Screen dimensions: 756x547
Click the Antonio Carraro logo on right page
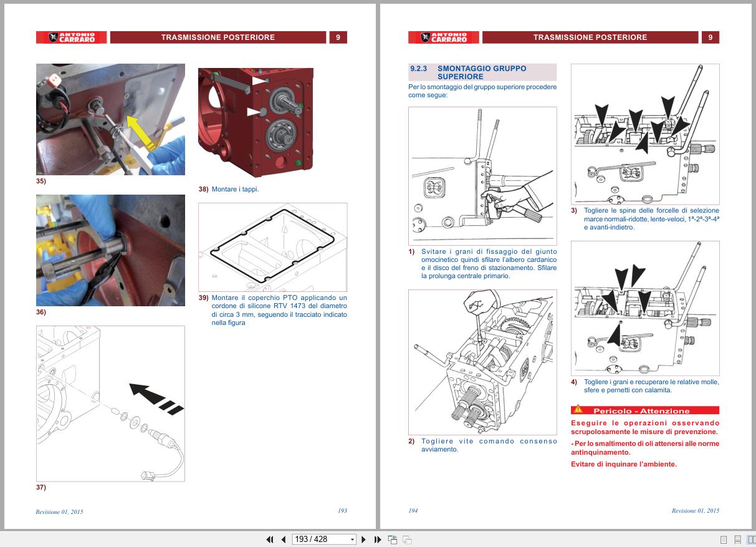point(443,37)
